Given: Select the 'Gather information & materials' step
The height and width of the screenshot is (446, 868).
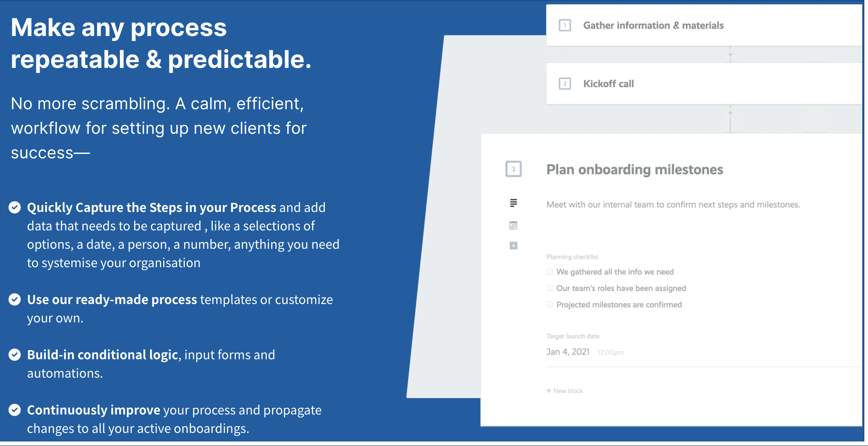Looking at the screenshot, I should click(x=653, y=25).
